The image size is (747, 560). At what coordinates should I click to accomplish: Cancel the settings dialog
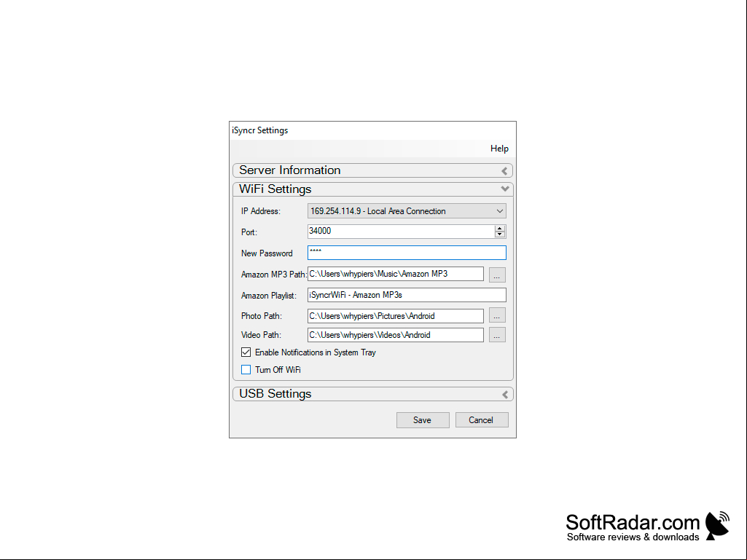click(482, 420)
